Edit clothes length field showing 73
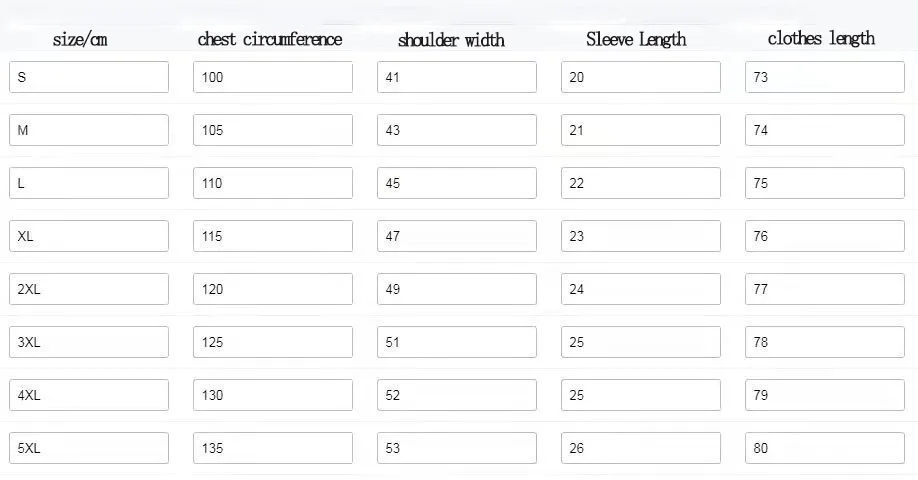918x480 pixels. pos(824,77)
